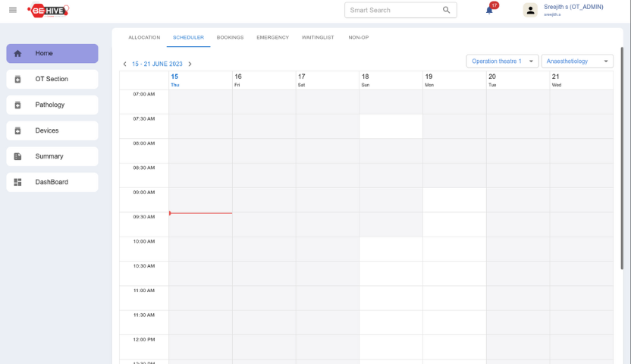The image size is (631, 364).
Task: Go to next week arrow
Action: 190,64
